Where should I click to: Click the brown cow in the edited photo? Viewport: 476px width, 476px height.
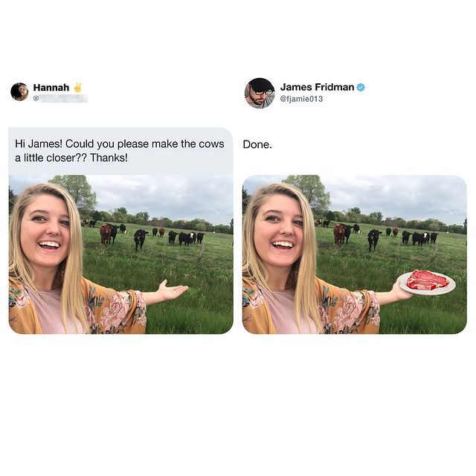tap(339, 234)
